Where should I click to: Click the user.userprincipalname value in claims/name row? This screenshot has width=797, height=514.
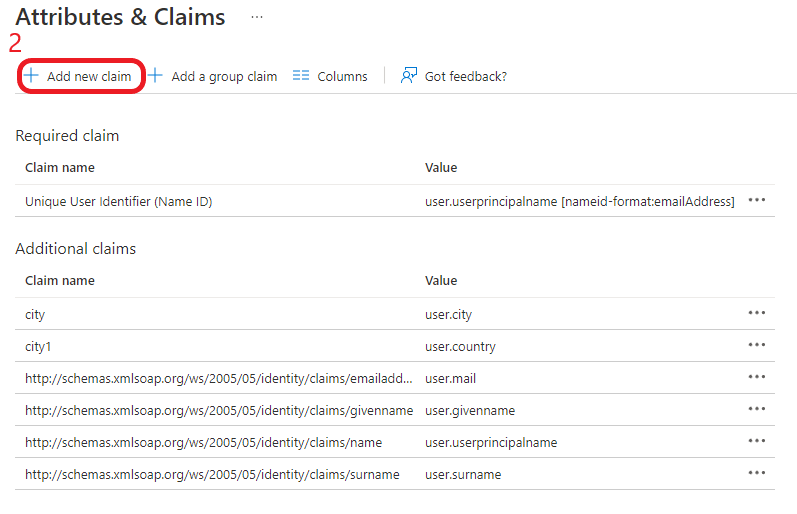[491, 443]
